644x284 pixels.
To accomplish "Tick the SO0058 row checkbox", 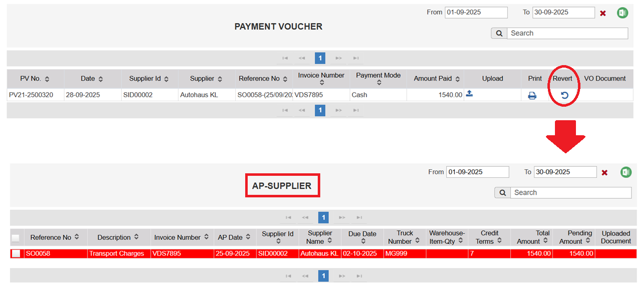I will click(16, 253).
